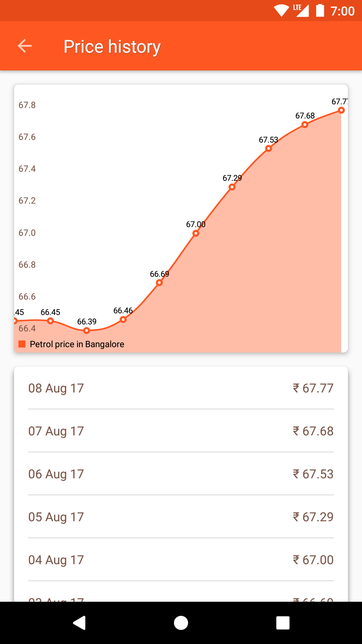
Task: Tap Android home circle button
Action: (181, 623)
